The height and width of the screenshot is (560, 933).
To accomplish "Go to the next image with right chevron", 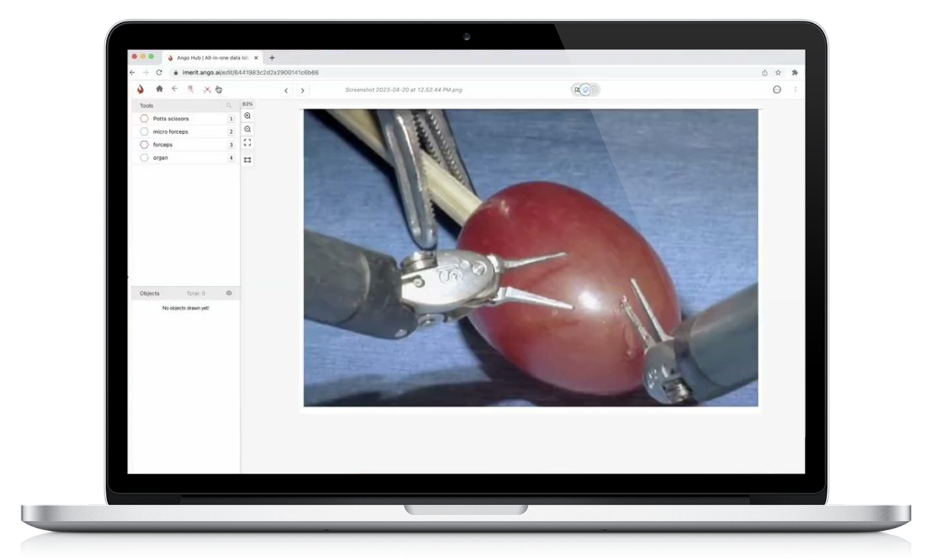I will [302, 90].
